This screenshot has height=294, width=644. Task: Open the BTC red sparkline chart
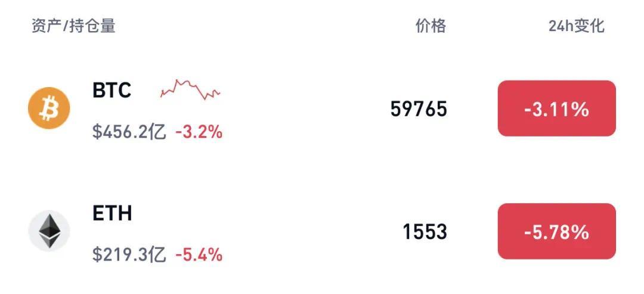pyautogui.click(x=190, y=89)
